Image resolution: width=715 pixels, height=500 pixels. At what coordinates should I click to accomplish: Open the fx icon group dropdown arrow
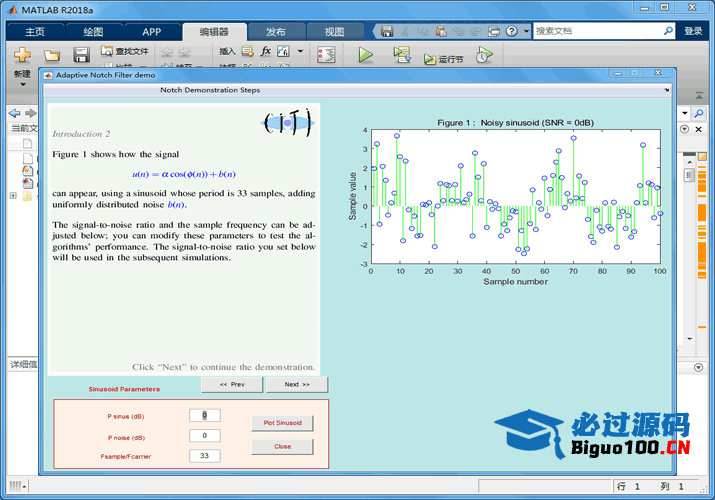(x=300, y=51)
